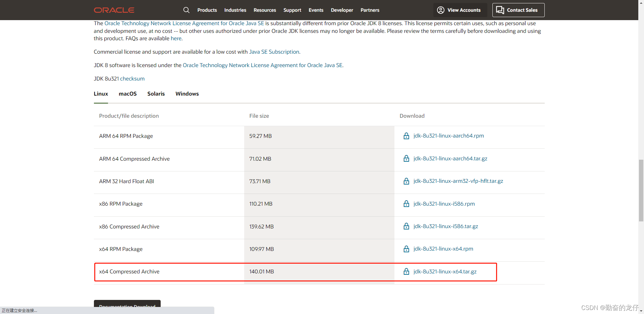Open the Support menu
644x314 pixels.
[x=292, y=10]
